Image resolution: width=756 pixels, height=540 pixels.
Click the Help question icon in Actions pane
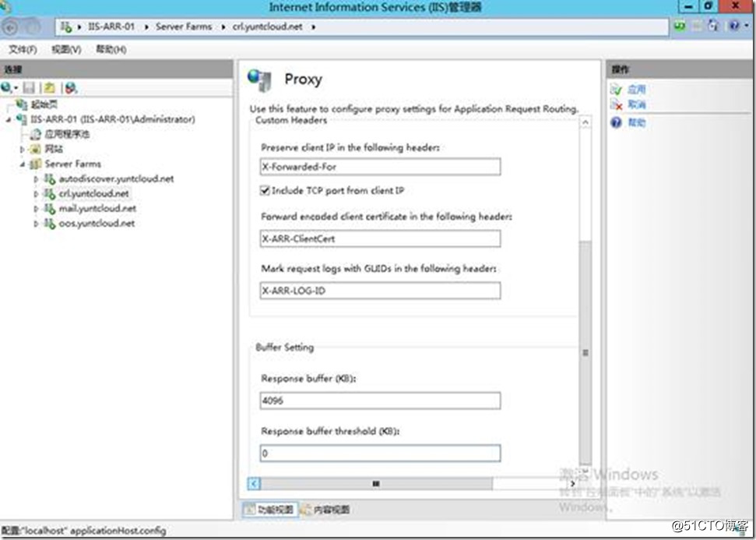click(616, 122)
